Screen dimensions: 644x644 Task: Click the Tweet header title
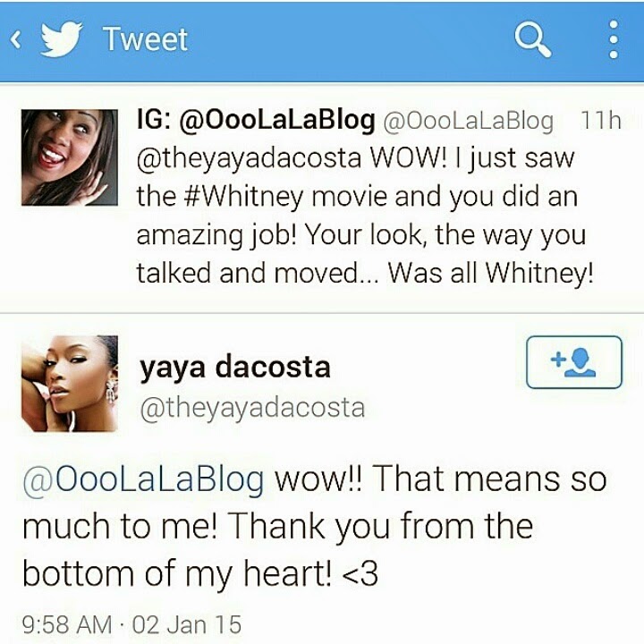(x=146, y=39)
